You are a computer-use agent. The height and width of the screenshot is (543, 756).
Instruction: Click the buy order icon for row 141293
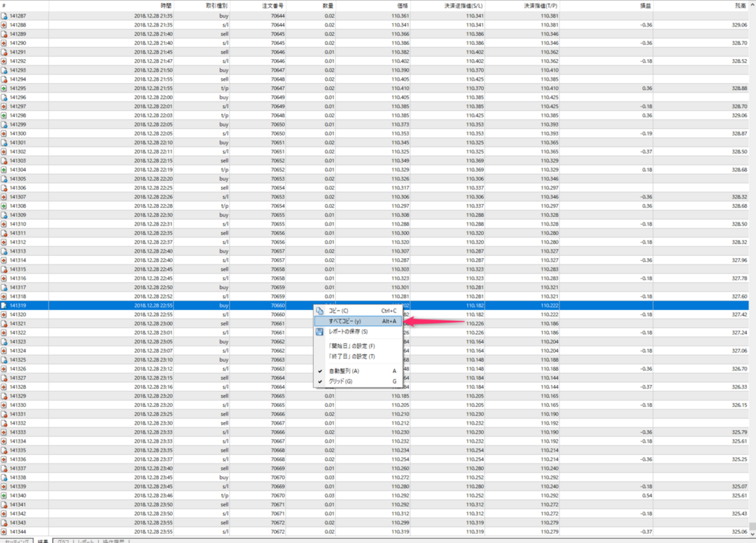(x=4, y=70)
